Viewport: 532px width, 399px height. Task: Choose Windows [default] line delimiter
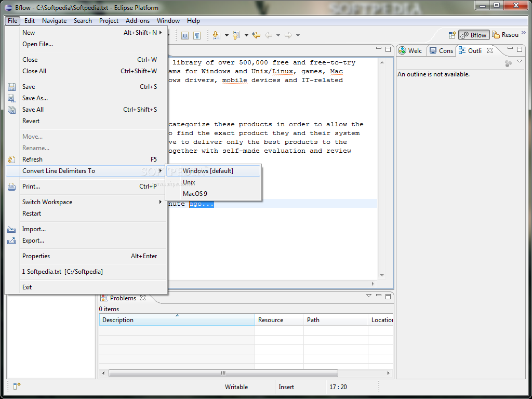click(x=212, y=170)
